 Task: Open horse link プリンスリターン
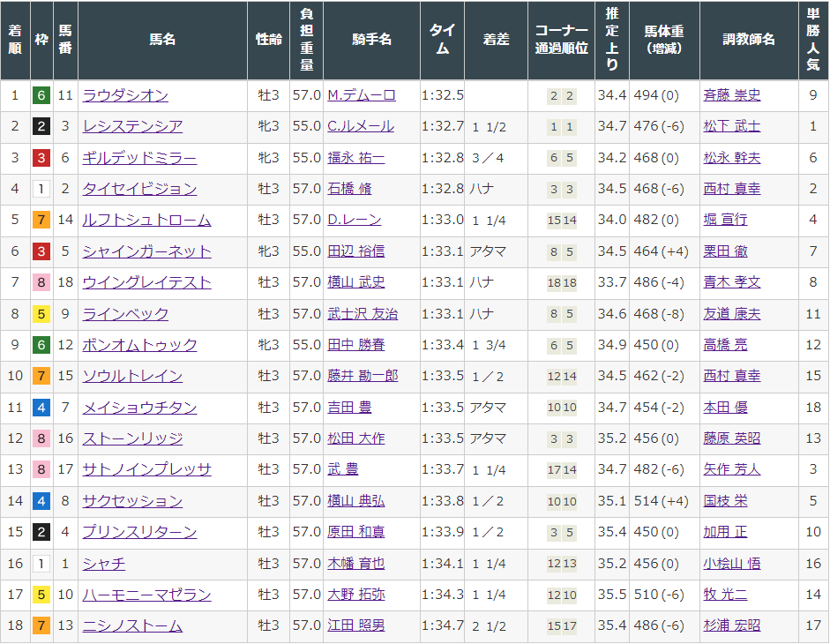point(139,532)
